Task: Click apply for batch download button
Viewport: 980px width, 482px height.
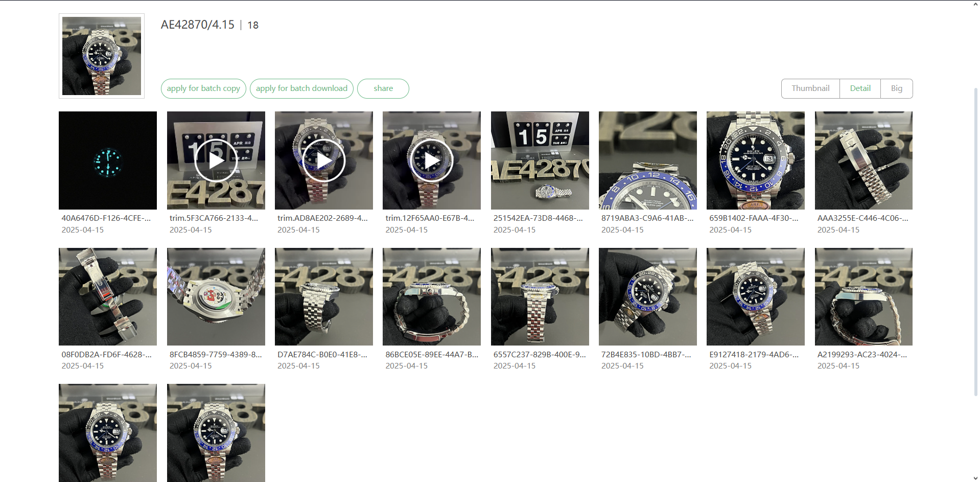Action: tap(301, 88)
